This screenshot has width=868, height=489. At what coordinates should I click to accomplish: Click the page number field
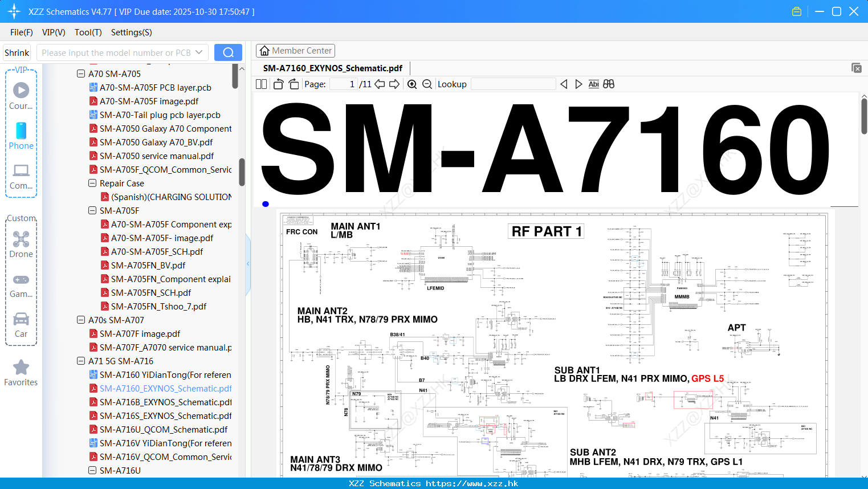344,84
